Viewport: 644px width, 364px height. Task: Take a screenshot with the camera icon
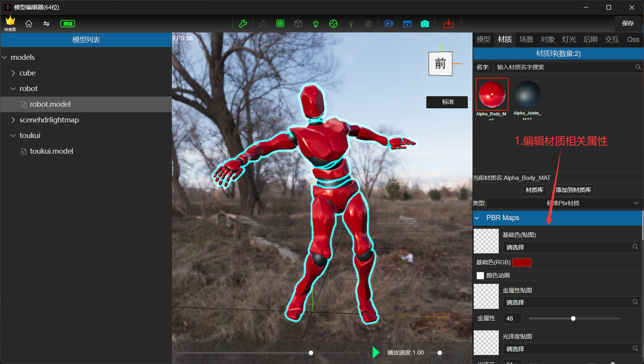click(x=425, y=24)
